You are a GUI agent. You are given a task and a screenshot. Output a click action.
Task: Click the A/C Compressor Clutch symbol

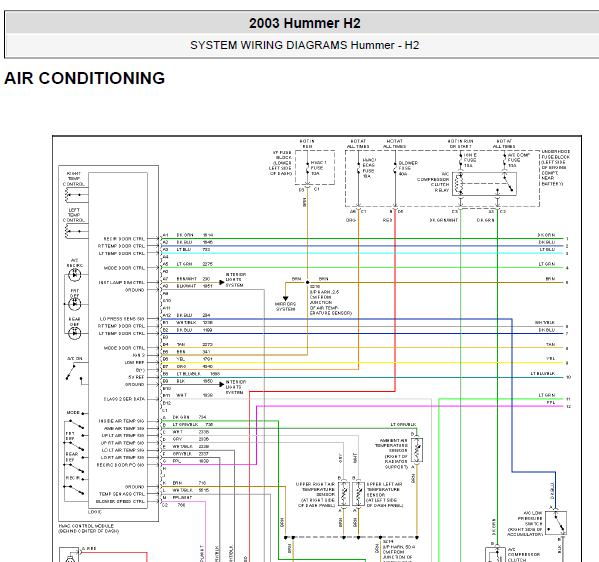495,554
